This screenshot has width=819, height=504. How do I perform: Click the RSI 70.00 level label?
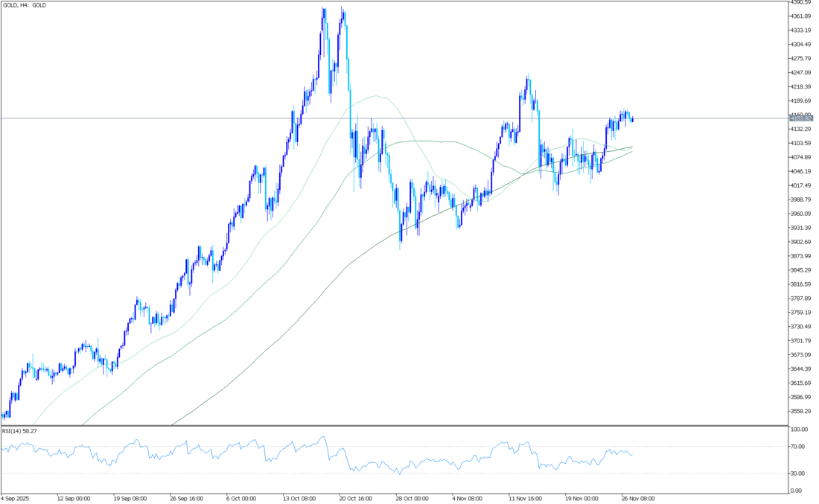(x=798, y=446)
